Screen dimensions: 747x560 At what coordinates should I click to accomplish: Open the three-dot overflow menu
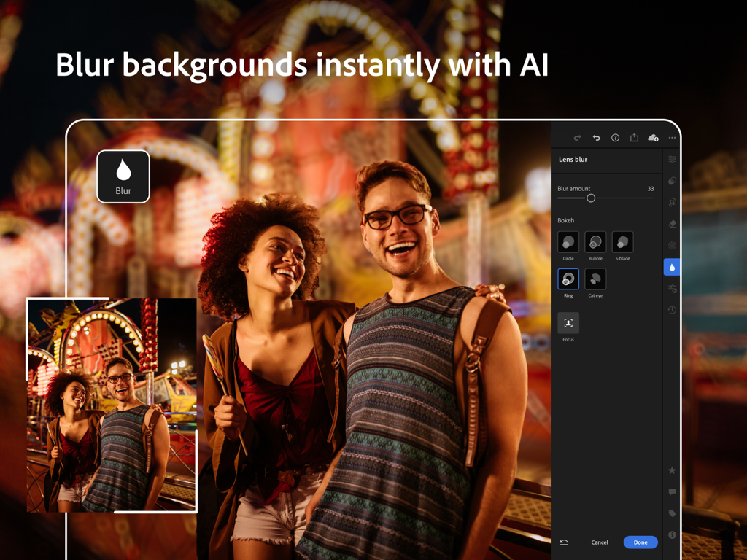tap(672, 137)
